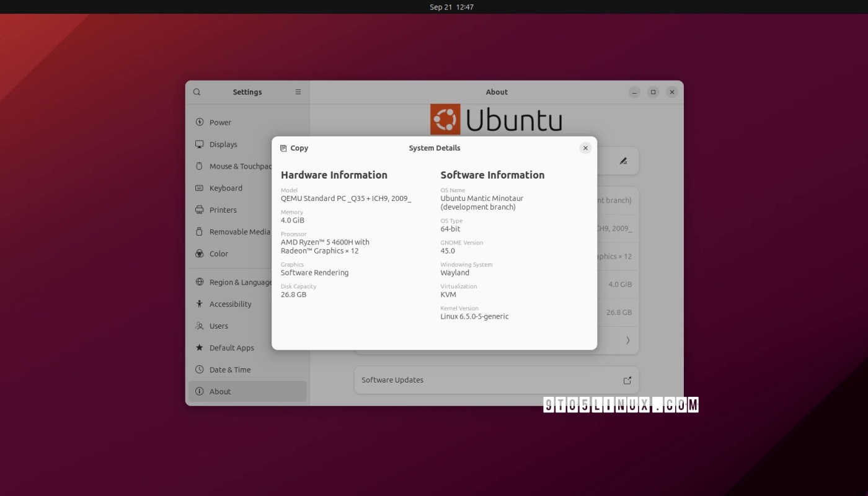This screenshot has height=496, width=868.
Task: Click the Keyboard icon in sidebar
Action: [x=200, y=188]
